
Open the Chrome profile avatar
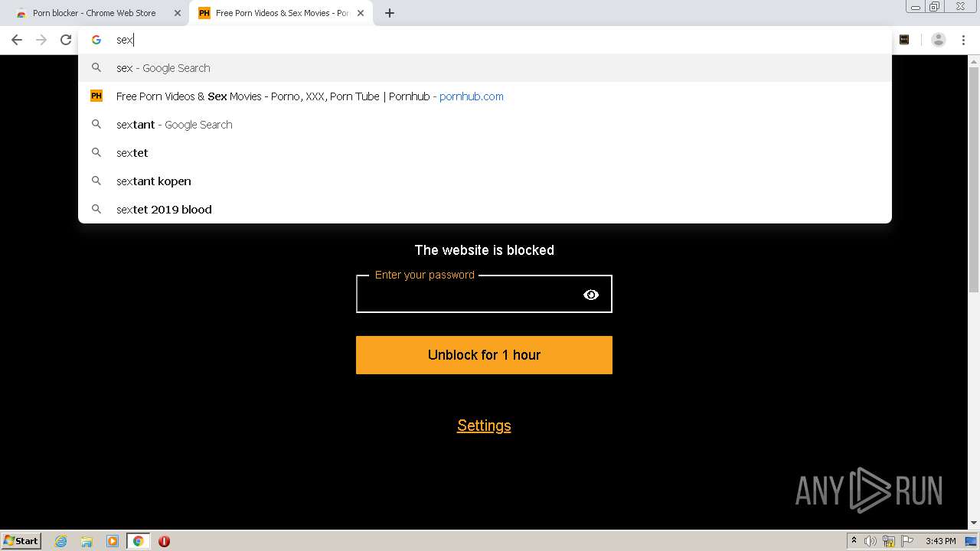coord(939,40)
